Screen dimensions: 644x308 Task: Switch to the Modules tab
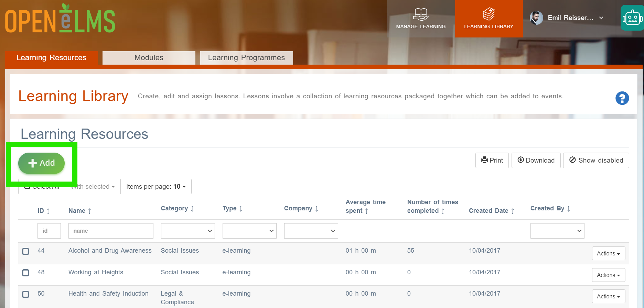[x=149, y=58]
